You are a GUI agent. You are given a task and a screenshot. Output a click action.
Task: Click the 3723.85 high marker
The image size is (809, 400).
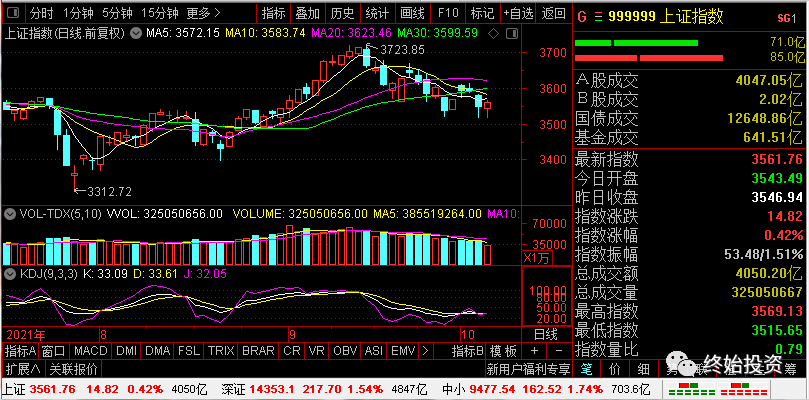[x=402, y=50]
